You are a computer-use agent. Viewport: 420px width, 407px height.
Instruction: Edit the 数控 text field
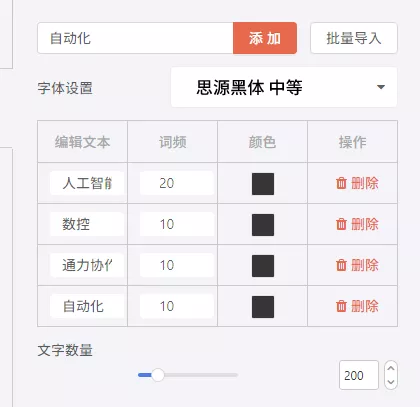[87, 224]
